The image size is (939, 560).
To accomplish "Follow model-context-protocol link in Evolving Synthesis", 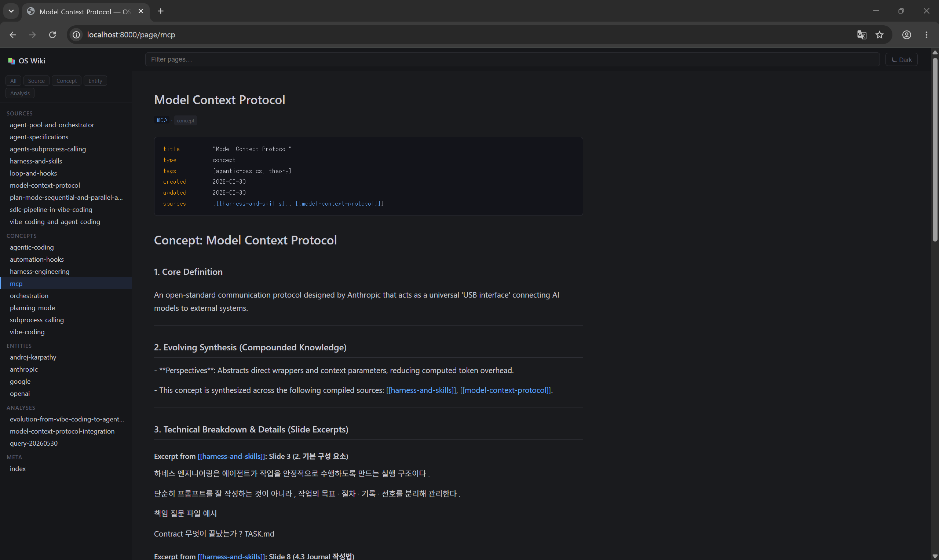I will click(505, 390).
